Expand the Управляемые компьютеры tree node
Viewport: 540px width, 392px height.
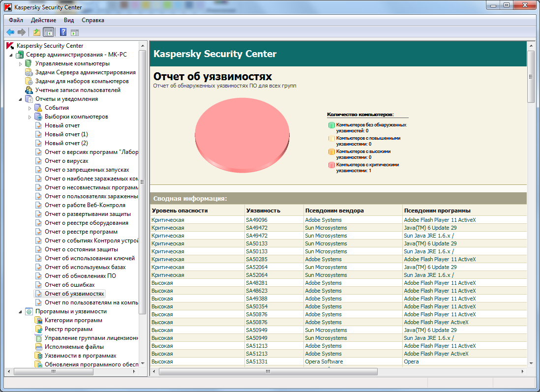coord(21,63)
